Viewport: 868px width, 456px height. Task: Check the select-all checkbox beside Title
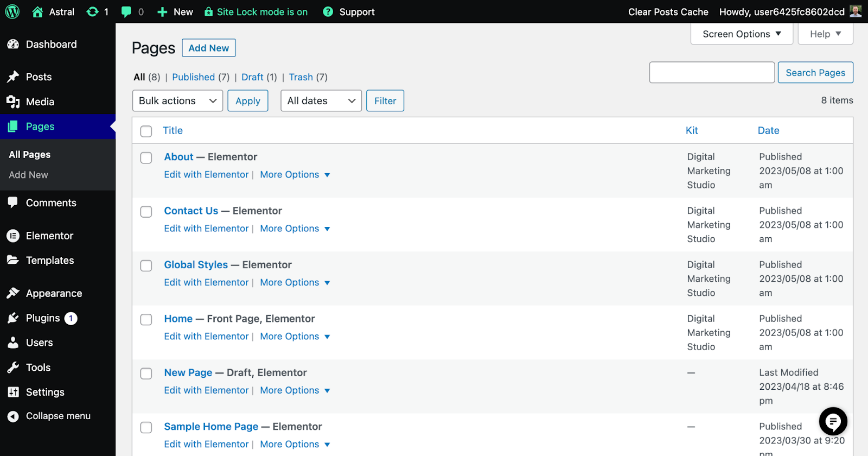click(x=146, y=131)
